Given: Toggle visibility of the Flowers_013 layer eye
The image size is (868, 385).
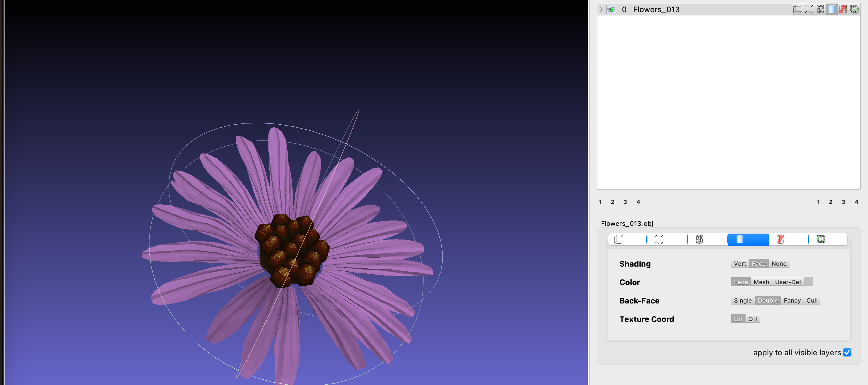Looking at the screenshot, I should 611,10.
